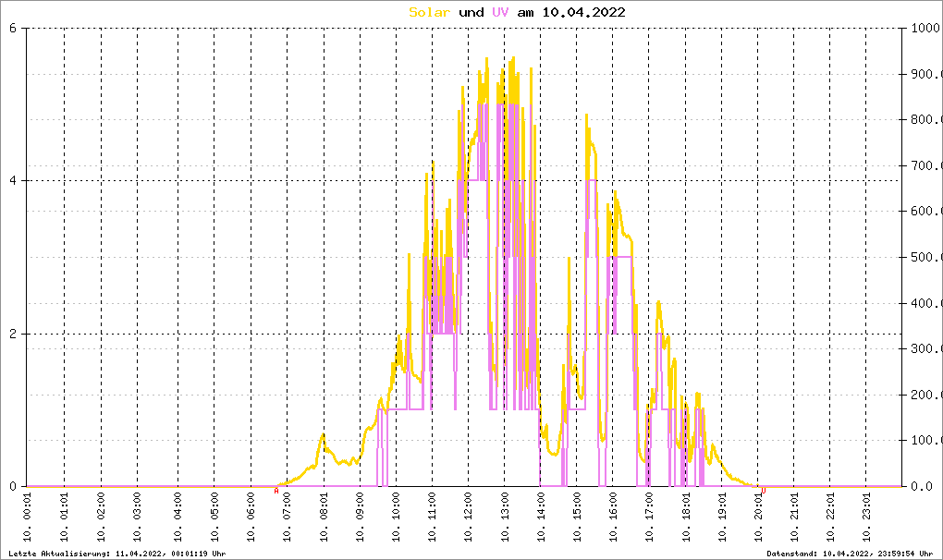This screenshot has height=560, width=943.
Task: Click the time label '10. 03:00'
Action: pyautogui.click(x=137, y=517)
